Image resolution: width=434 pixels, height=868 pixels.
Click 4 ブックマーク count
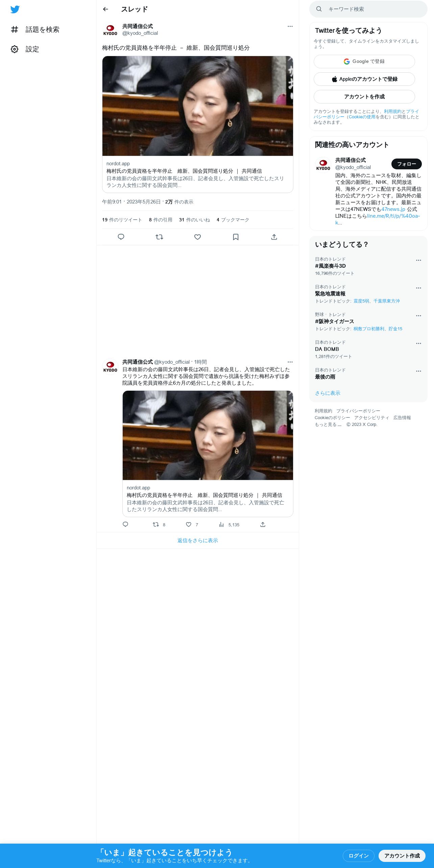pyautogui.click(x=233, y=220)
